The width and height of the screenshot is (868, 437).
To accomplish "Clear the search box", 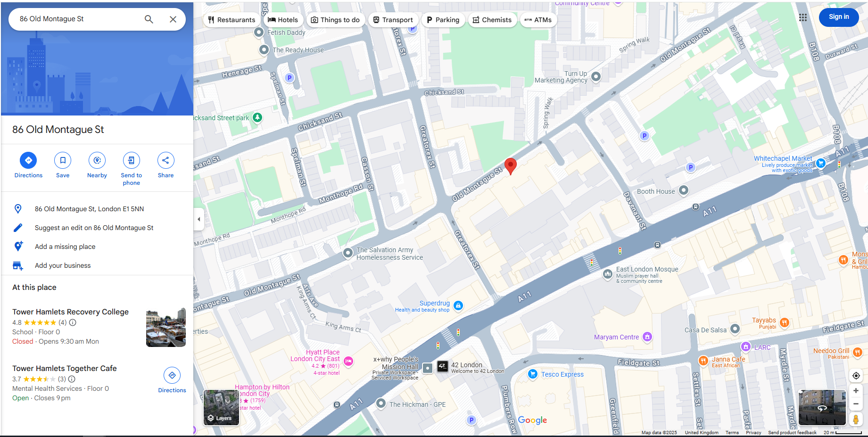I will point(173,19).
